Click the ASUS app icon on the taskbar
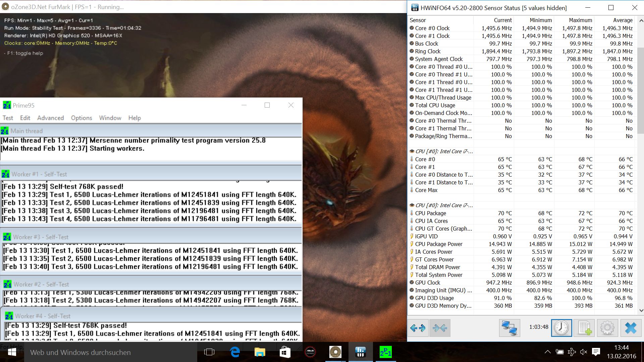The height and width of the screenshot is (362, 644). click(x=310, y=352)
